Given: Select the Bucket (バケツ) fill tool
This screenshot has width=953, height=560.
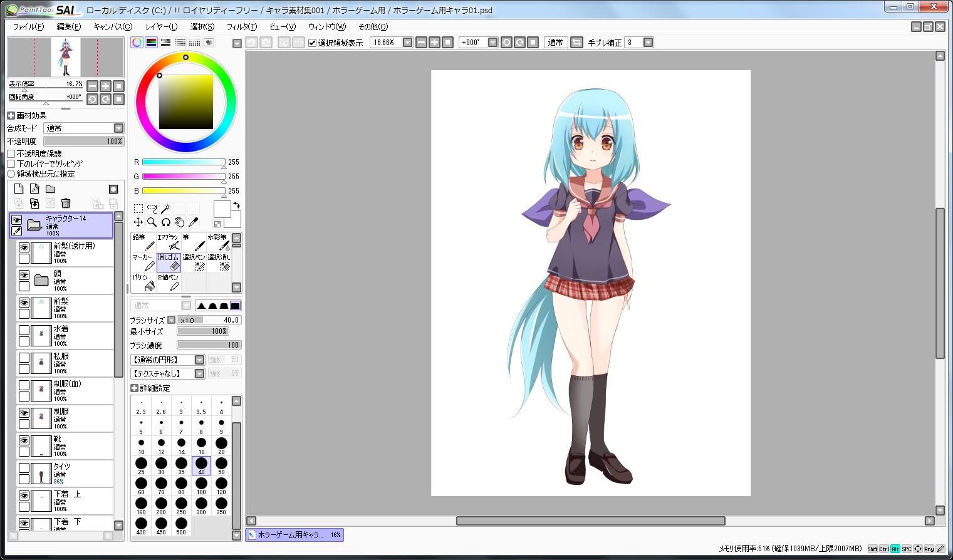Looking at the screenshot, I should (143, 283).
